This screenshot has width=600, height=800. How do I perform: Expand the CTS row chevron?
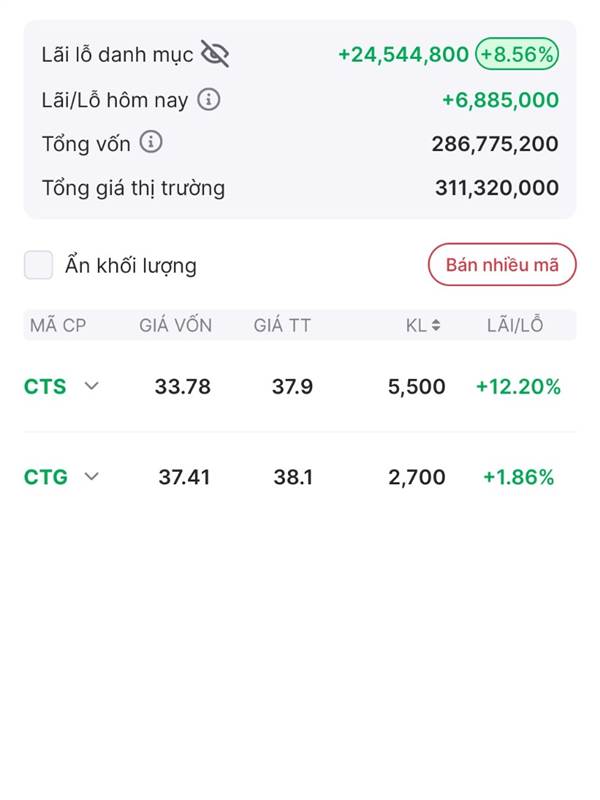tap(92, 386)
